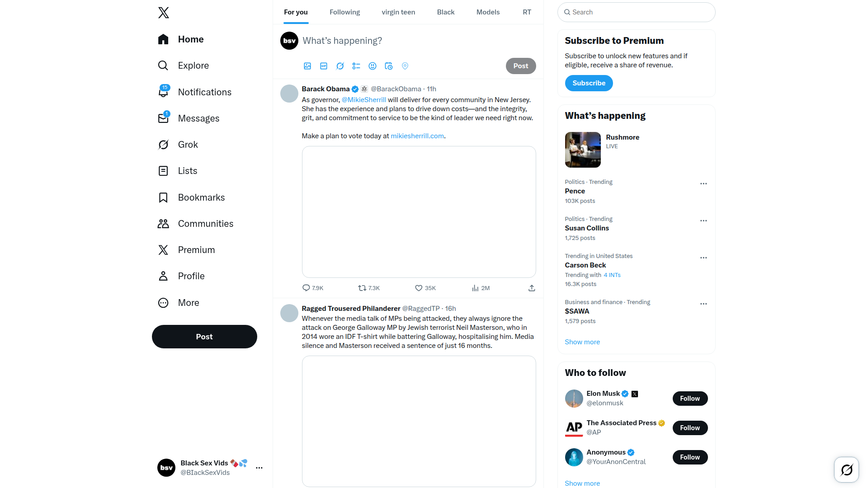Viewport: 868px width, 488px height.
Task: Select the Models tab
Action: (x=488, y=12)
